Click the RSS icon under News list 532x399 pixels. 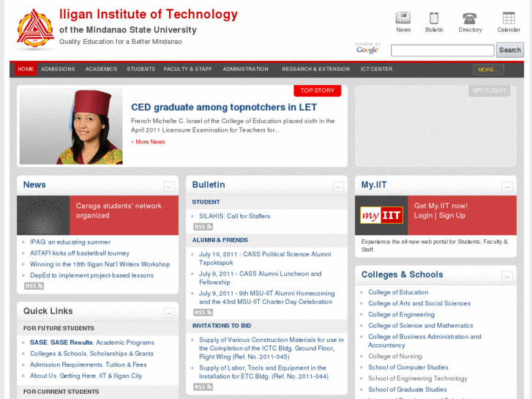pos(34,286)
